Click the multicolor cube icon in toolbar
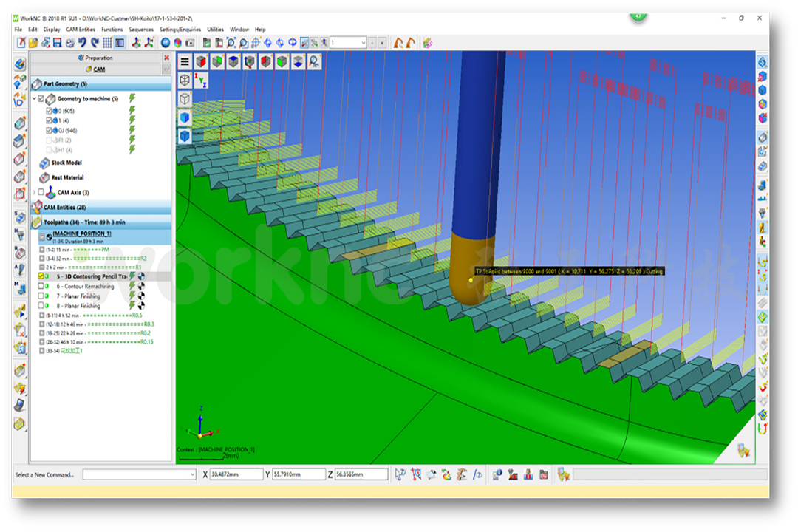 click(177, 43)
